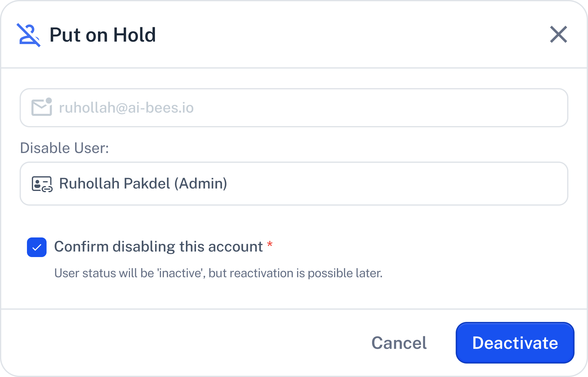Close the Put on Hold dialog

(559, 34)
